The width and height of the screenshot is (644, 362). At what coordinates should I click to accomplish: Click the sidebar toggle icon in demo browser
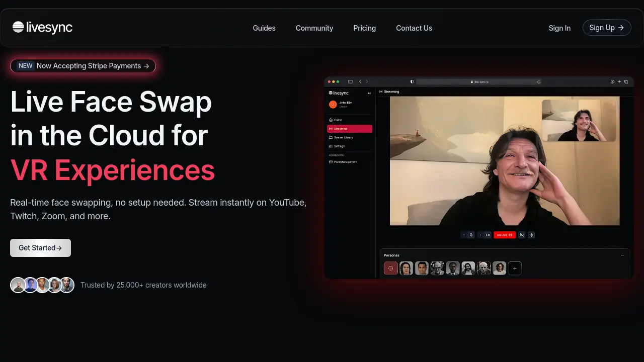click(x=350, y=81)
